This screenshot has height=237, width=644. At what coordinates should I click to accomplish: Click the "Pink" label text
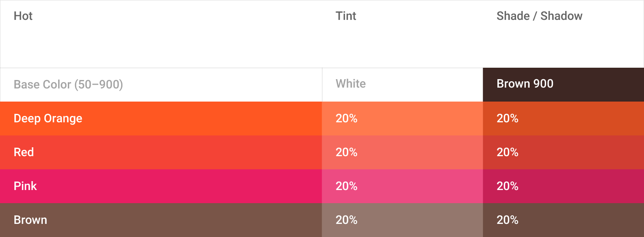pos(25,186)
